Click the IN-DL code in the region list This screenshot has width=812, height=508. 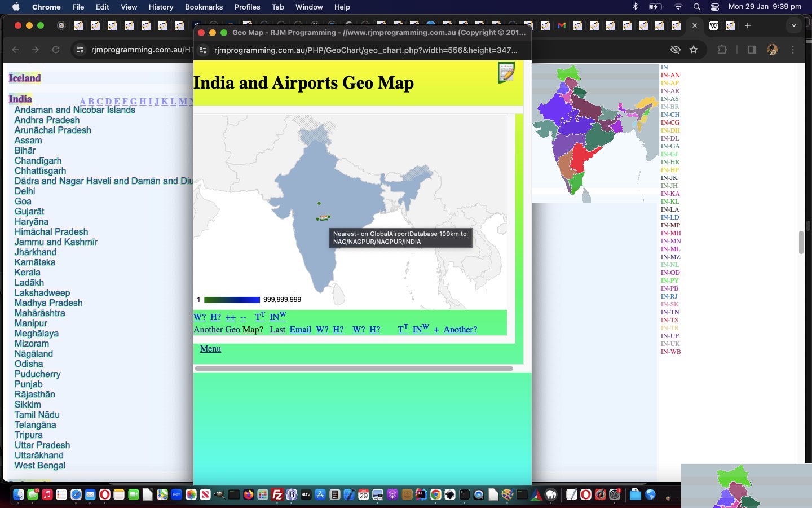[670, 138]
